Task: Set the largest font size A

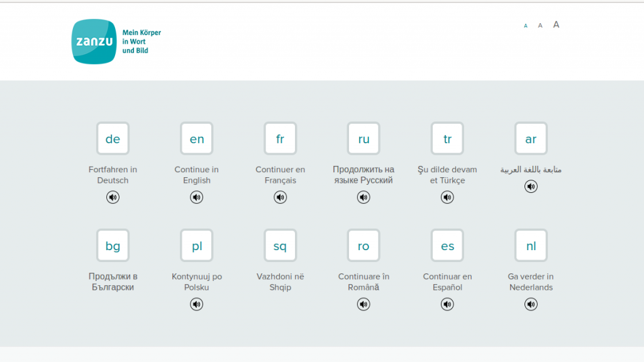Action: (x=556, y=25)
